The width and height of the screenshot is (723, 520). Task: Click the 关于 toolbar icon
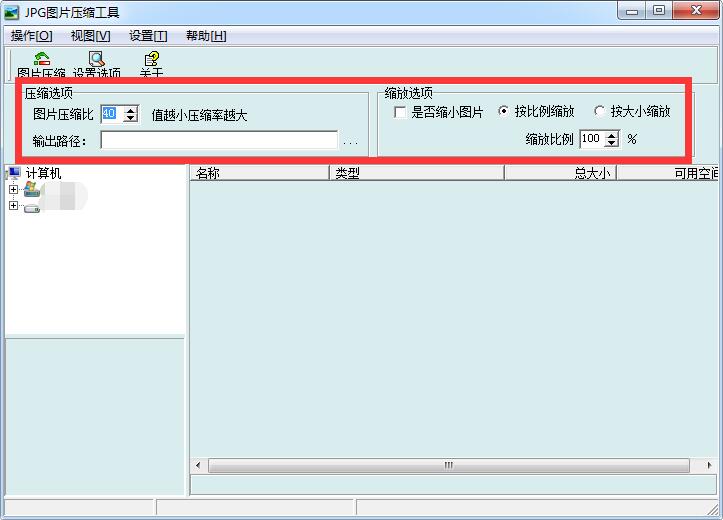(x=151, y=63)
